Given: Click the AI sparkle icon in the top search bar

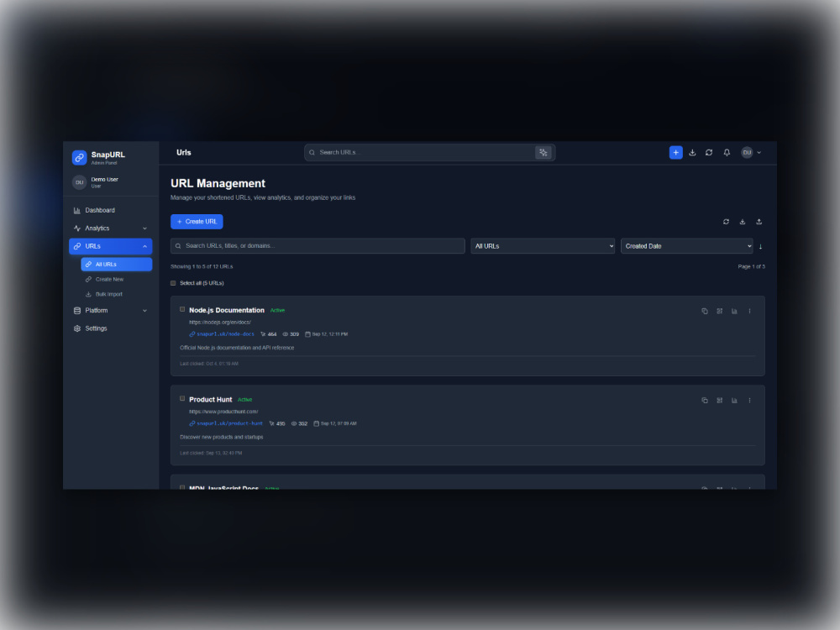Looking at the screenshot, I should pyautogui.click(x=543, y=153).
